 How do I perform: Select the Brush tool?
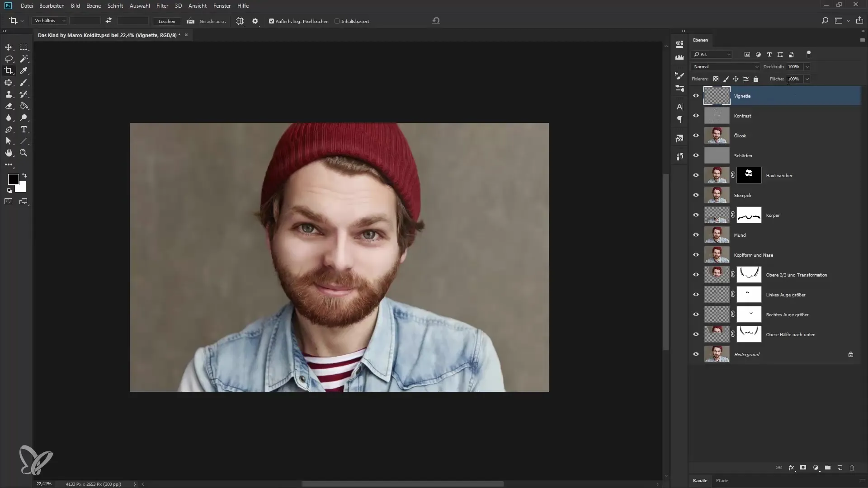(x=24, y=82)
